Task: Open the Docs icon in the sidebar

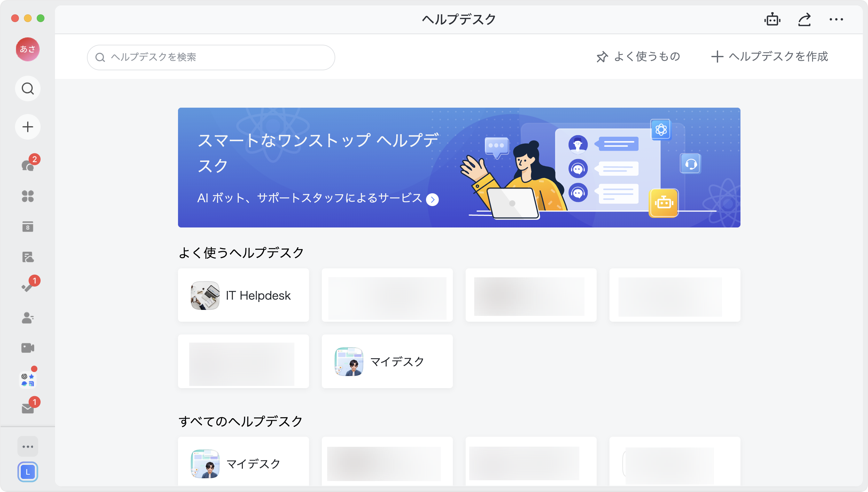Action: [28, 257]
